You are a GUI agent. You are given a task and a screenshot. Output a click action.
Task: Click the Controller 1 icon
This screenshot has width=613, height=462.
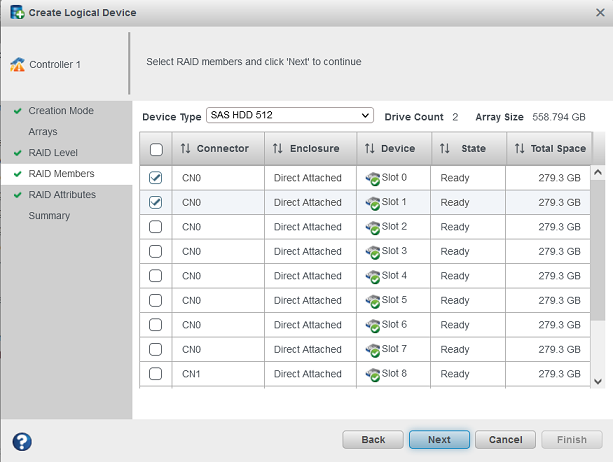pyautogui.click(x=16, y=64)
